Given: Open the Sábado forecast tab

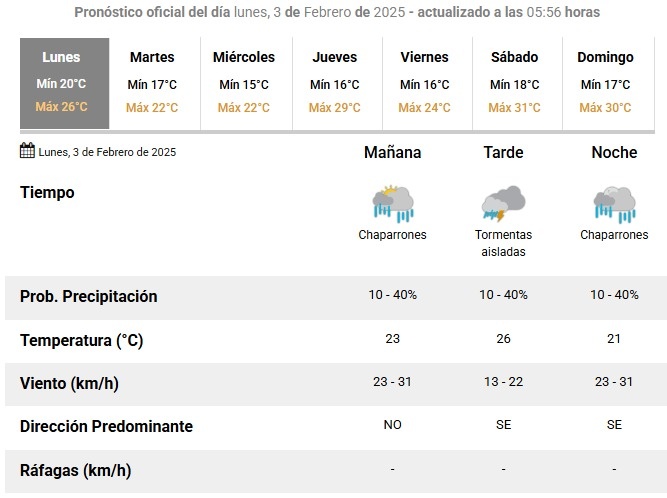Looking at the screenshot, I should 517,83.
